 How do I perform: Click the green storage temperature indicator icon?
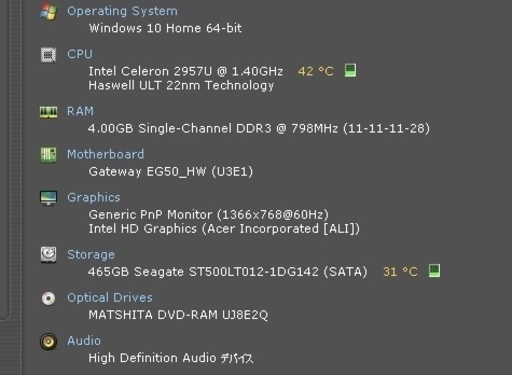point(434,271)
